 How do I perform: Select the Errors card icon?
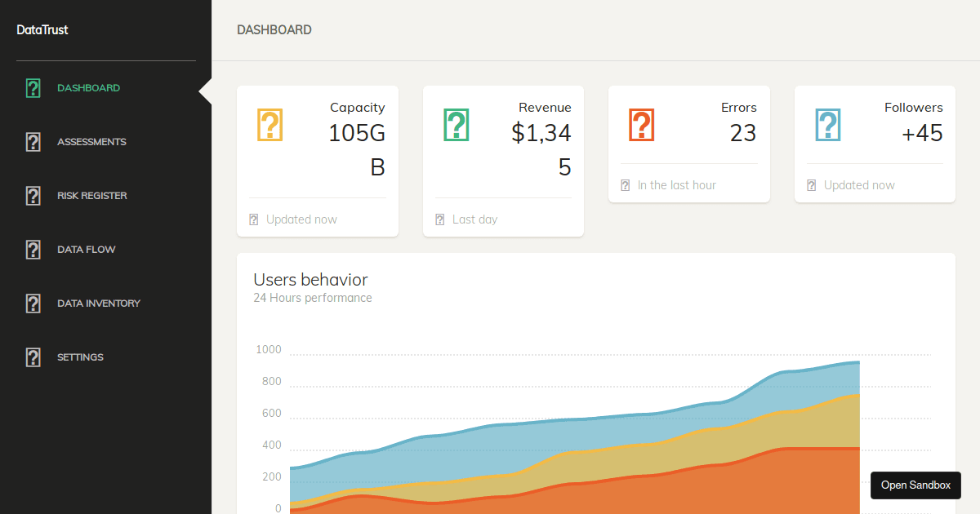(x=641, y=124)
